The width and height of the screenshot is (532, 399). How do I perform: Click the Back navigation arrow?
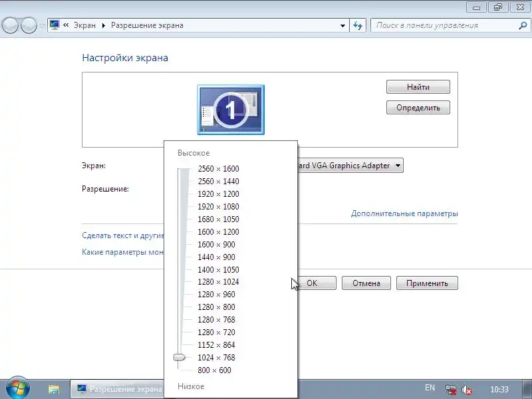coord(10,25)
